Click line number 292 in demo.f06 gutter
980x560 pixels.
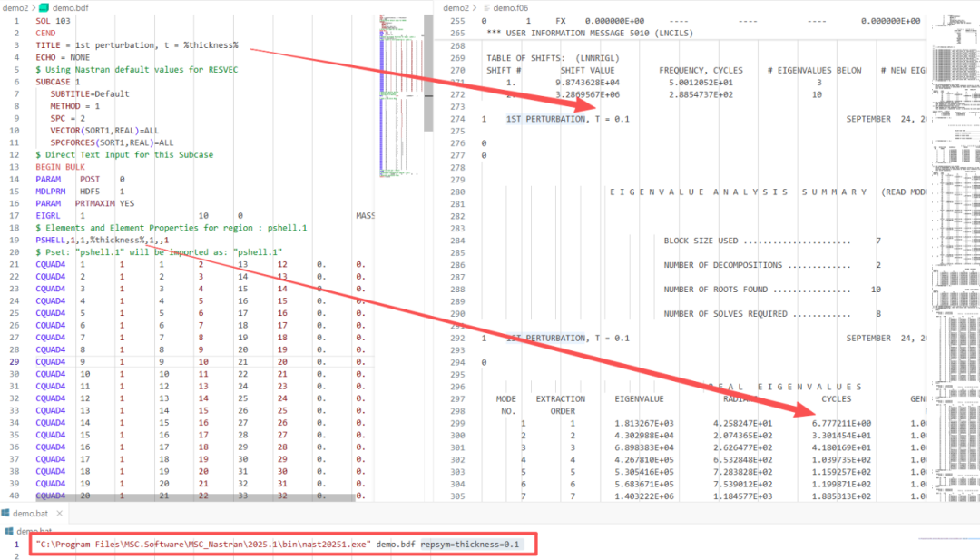(457, 339)
